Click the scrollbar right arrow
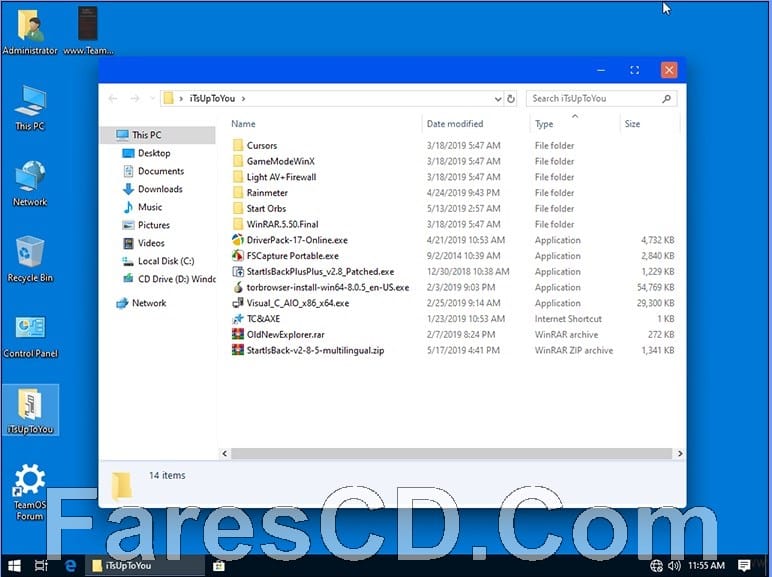Image resolution: width=772 pixels, height=577 pixels. [680, 453]
